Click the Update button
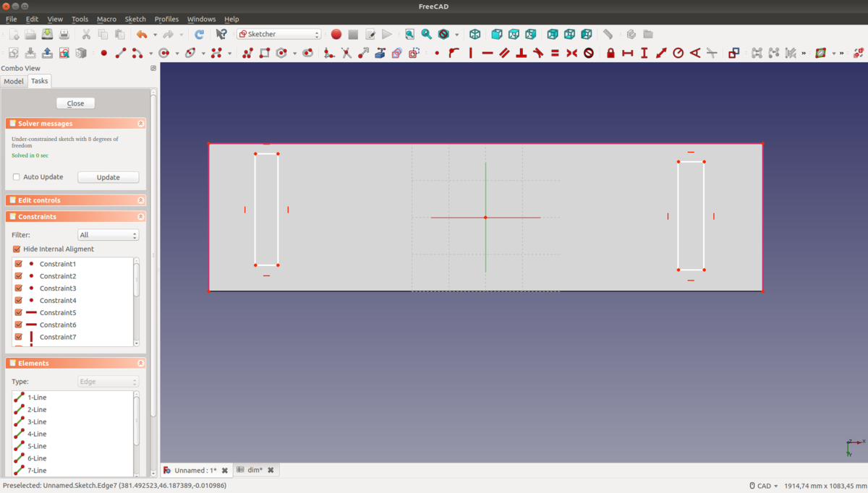 (108, 177)
